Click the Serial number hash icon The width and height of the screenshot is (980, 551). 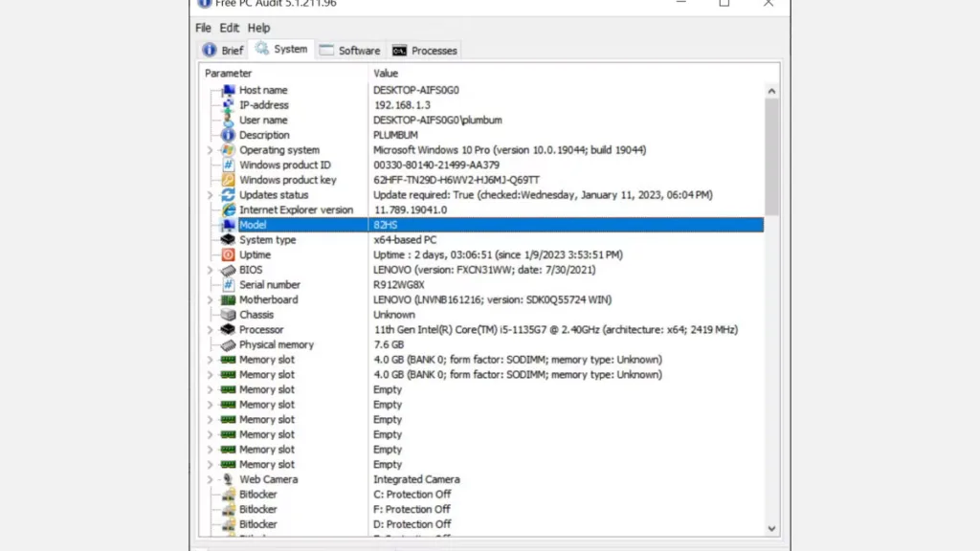click(228, 285)
